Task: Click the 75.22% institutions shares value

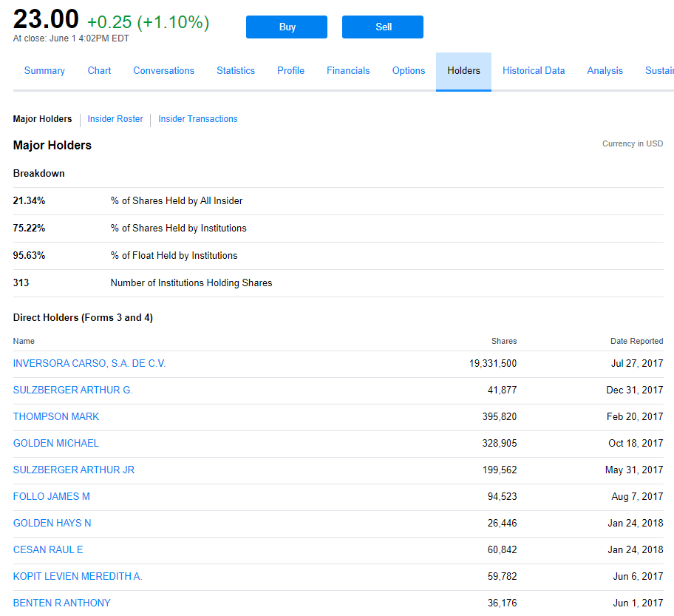Action: (x=30, y=229)
